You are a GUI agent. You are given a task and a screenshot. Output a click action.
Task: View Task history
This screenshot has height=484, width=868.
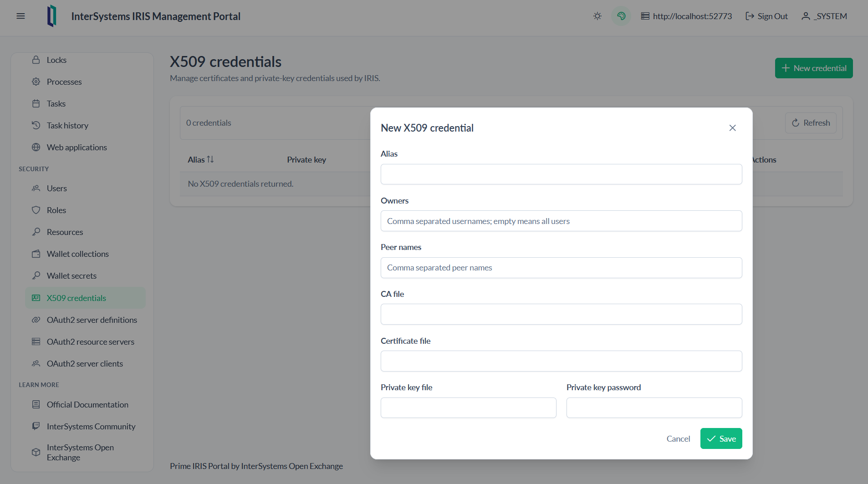(85, 125)
